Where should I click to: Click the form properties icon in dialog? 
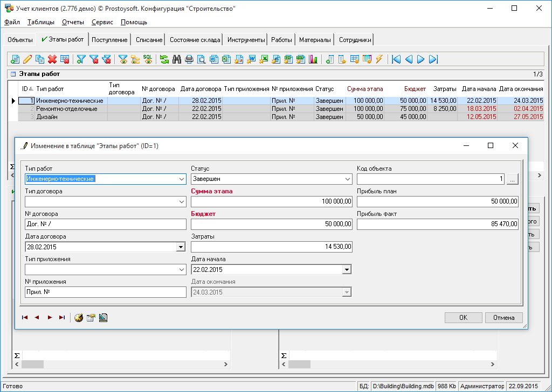(91, 318)
